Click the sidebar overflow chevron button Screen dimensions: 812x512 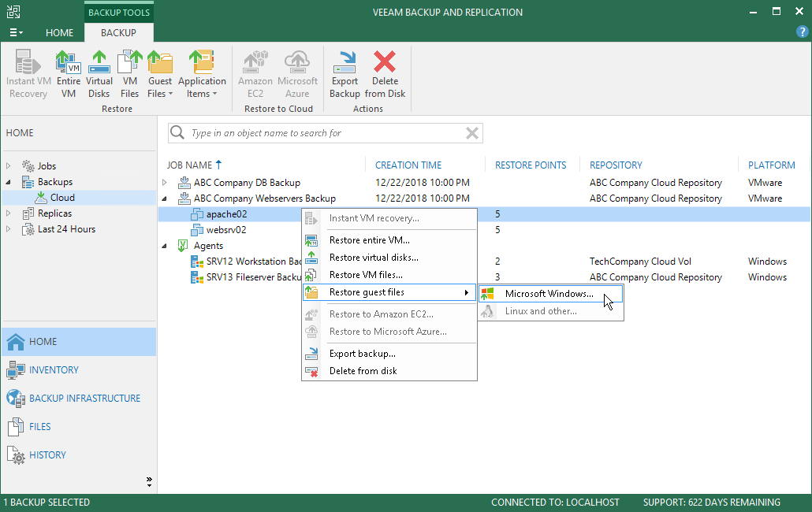[x=149, y=482]
